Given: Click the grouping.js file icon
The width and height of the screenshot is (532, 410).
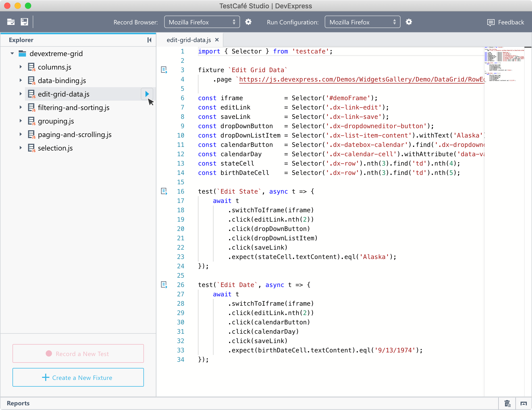Looking at the screenshot, I should click(31, 121).
